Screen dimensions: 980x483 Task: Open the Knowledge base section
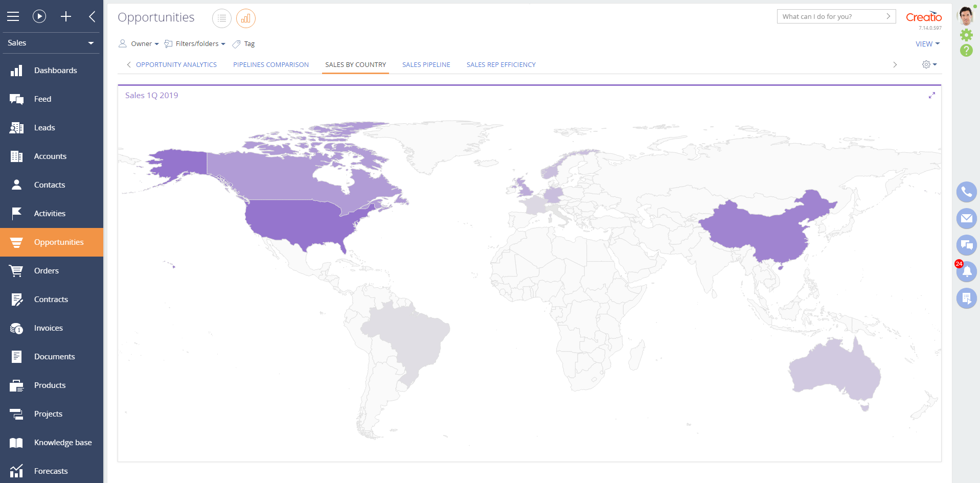coord(63,442)
